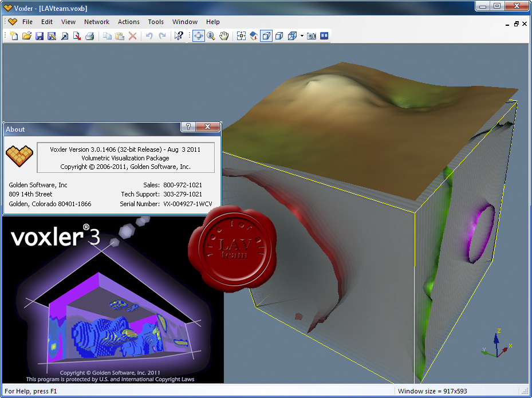
Task: Click the Export toolbar icon with red arrow
Action: (x=77, y=36)
